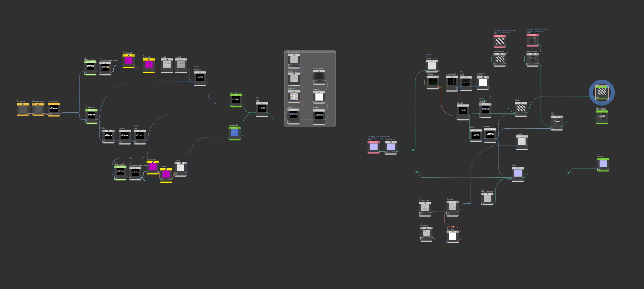The width and height of the screenshot is (644, 289).
Task: Select the ROUGHNESS null output node
Action: (x=602, y=117)
